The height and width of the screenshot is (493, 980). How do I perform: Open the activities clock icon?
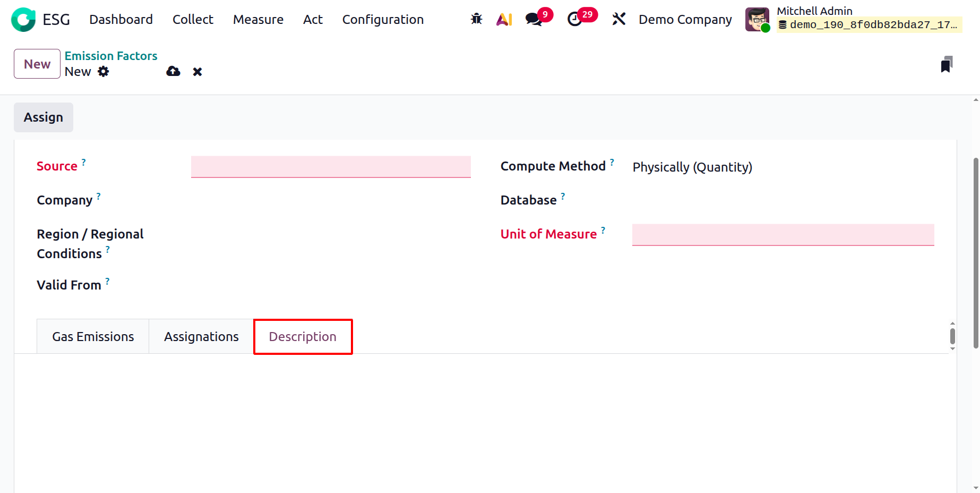[x=574, y=20]
